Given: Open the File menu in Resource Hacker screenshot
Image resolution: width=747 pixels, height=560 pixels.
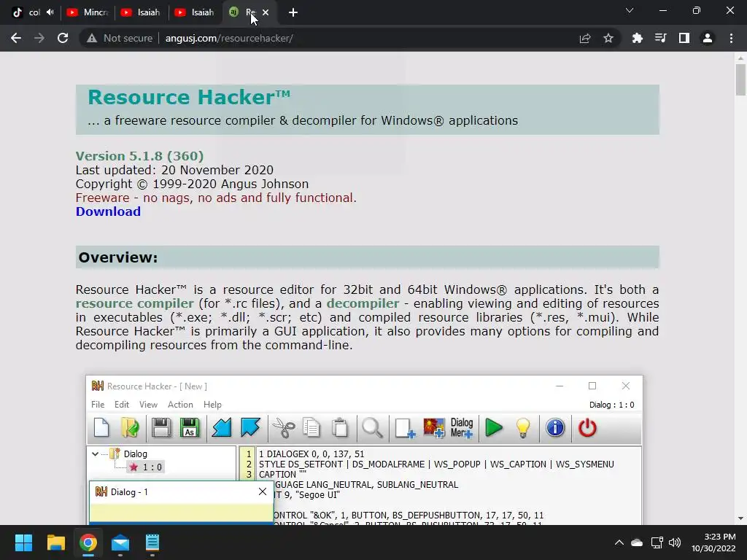Looking at the screenshot, I should (x=98, y=404).
